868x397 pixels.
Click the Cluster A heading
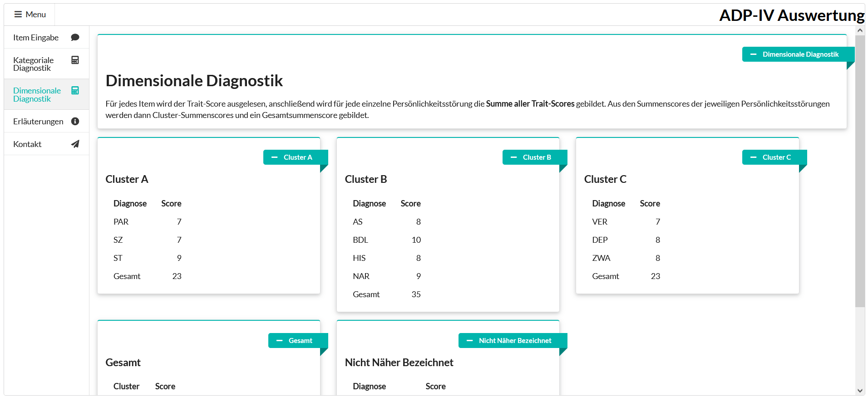click(x=127, y=179)
